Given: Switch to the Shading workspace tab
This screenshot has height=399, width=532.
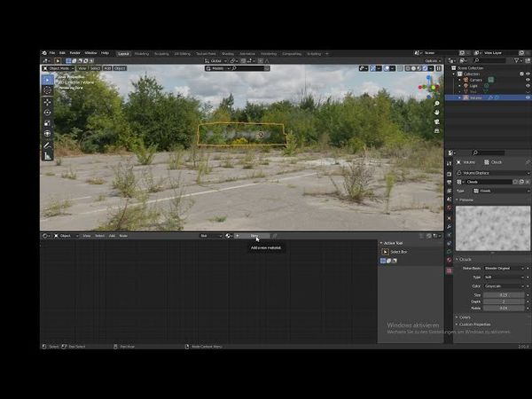Looking at the screenshot, I should point(228,53).
